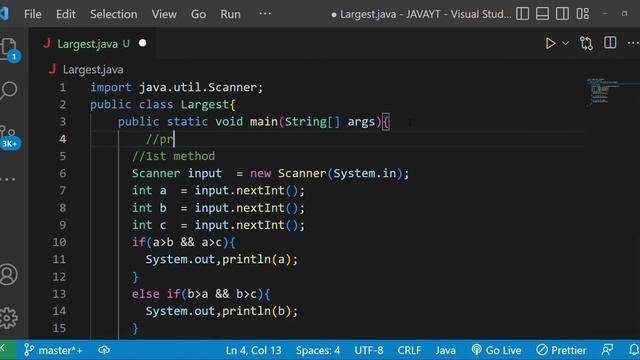Start Go Live server
640x360 pixels.
[496, 350]
